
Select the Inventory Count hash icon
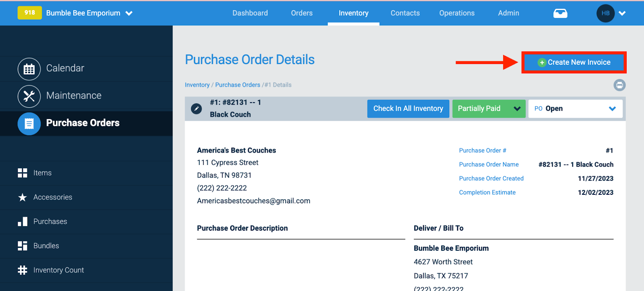pyautogui.click(x=22, y=270)
